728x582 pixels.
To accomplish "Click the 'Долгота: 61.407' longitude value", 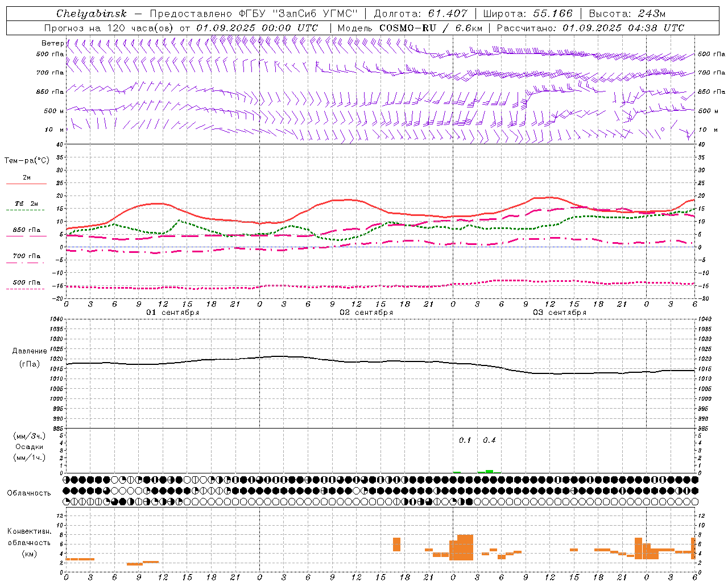I will (x=420, y=14).
